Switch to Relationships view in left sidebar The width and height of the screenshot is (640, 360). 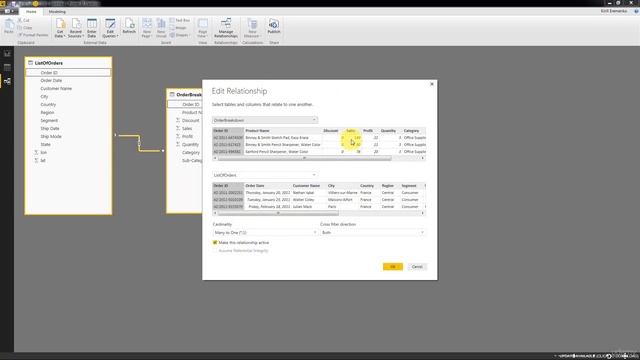tap(7, 82)
